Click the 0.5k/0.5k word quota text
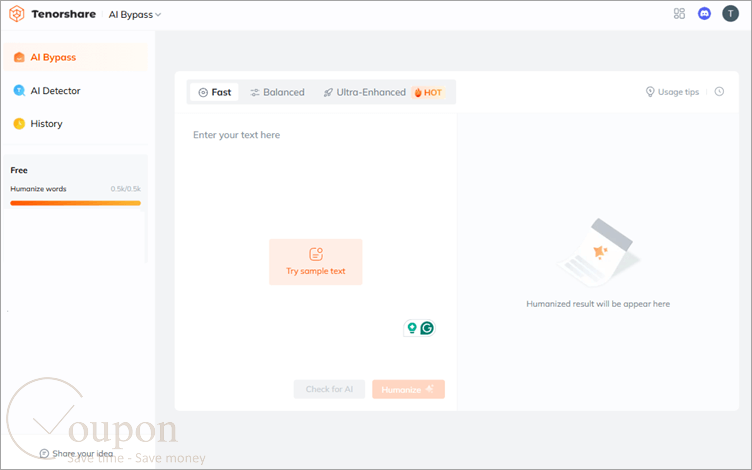752x470 pixels. click(x=126, y=189)
